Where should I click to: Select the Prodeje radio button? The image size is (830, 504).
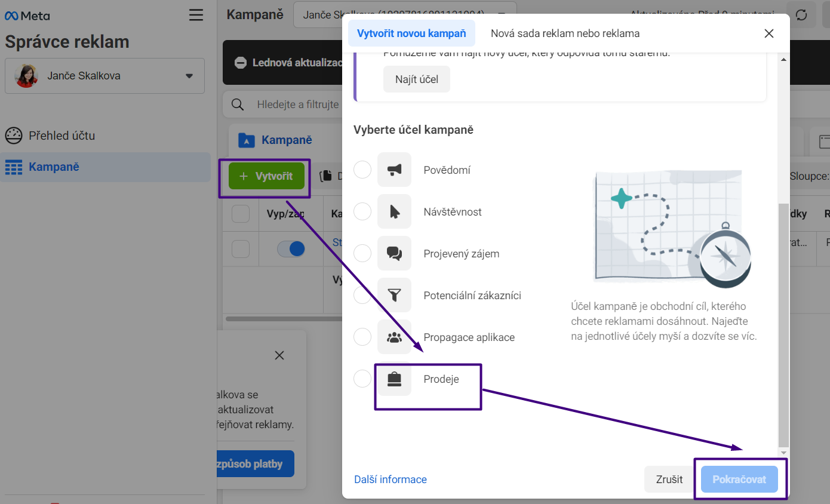click(x=362, y=379)
